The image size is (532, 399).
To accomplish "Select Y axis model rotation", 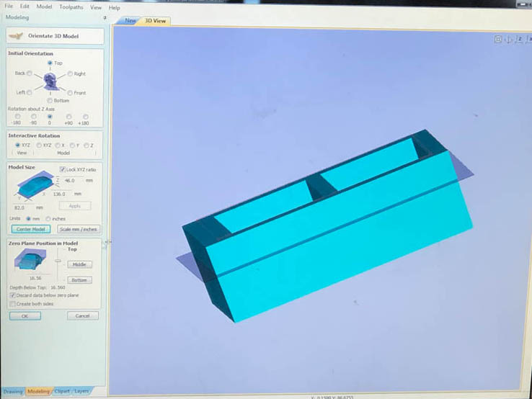I will click(72, 145).
